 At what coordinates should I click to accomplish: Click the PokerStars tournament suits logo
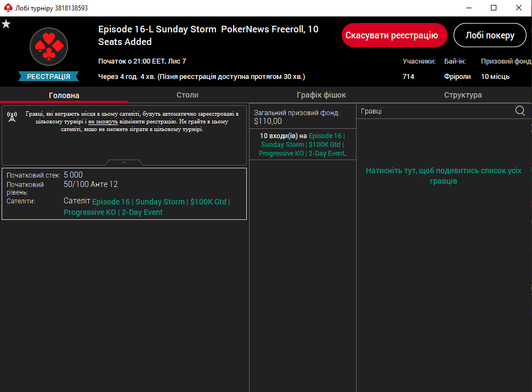point(49,47)
